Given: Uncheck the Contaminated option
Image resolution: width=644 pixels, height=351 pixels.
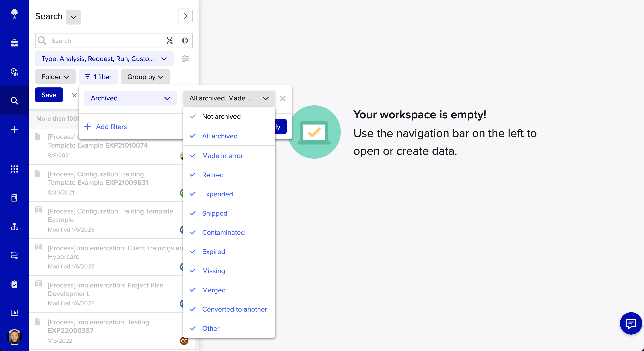Looking at the screenshot, I should coord(229,232).
